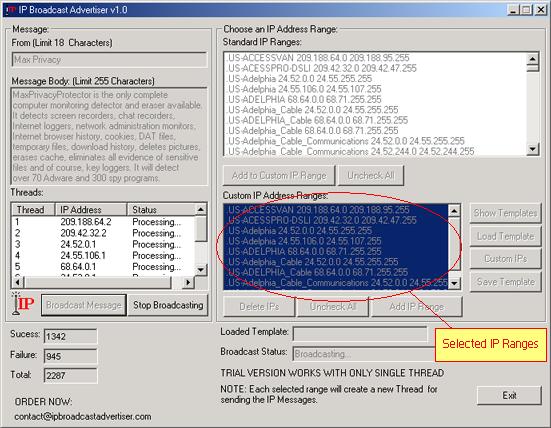
Task: Click the title bar application icon
Action: tap(11, 9)
